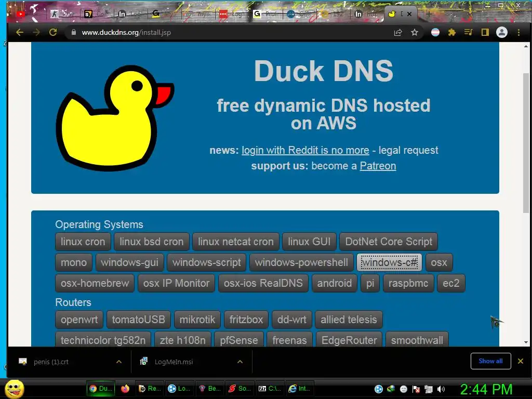Screen dimensions: 532x399
Task: Choose the dd-wrt router option
Action: tap(292, 320)
